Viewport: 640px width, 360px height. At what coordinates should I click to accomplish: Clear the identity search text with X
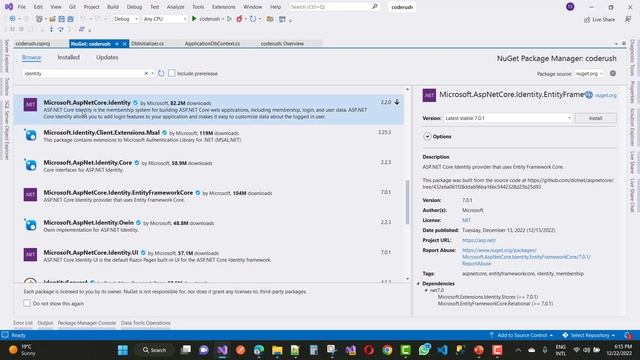pyautogui.click(x=146, y=73)
